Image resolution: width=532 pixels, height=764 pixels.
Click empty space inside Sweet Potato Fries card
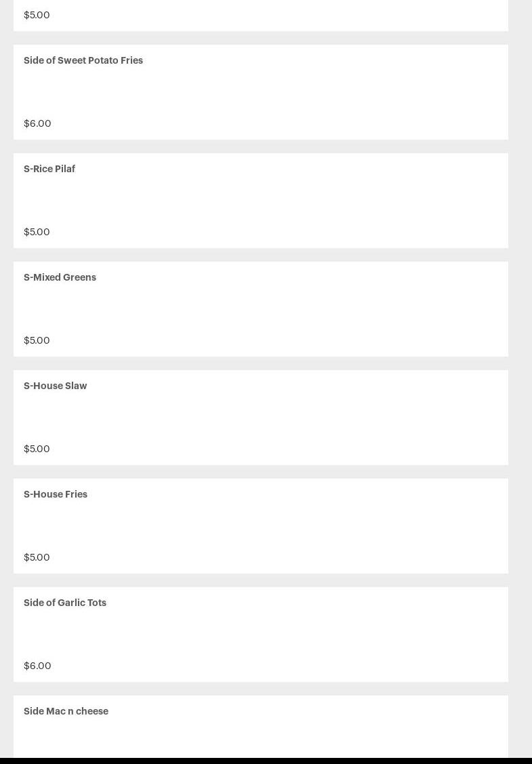305,92
